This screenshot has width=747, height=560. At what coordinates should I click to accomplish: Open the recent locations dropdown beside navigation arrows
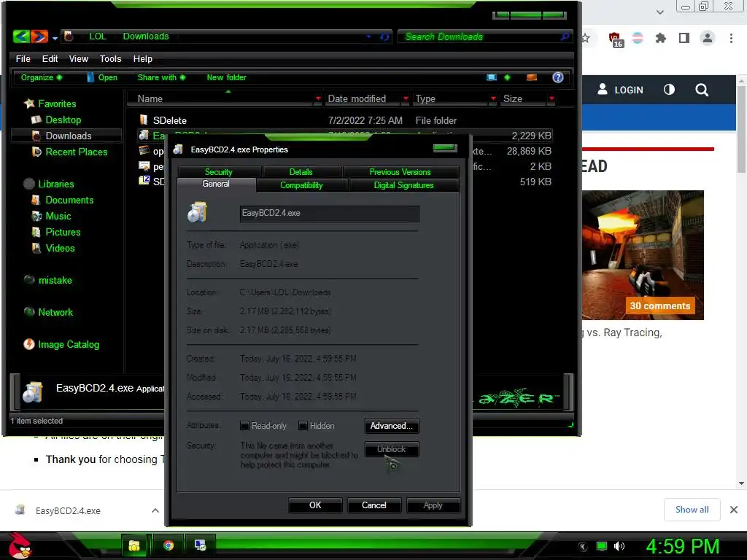point(55,37)
